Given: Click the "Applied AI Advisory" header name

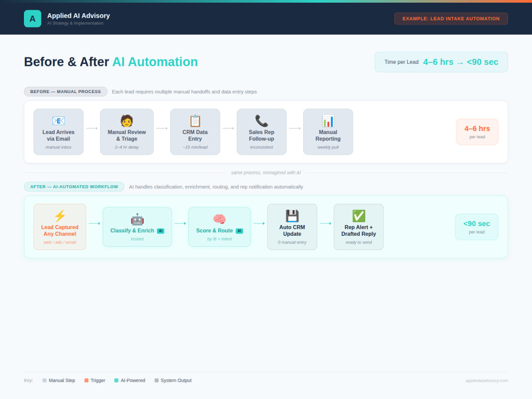Looking at the screenshot, I should pos(78,15).
